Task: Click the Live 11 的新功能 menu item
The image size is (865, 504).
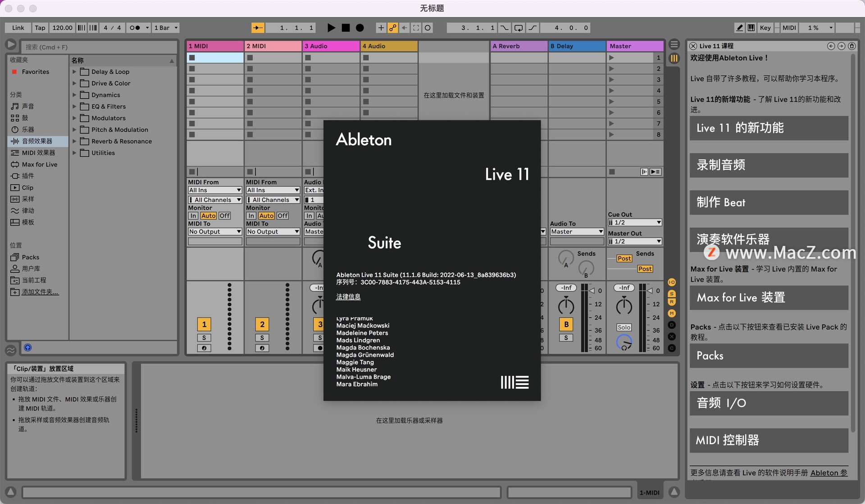Action: (769, 128)
